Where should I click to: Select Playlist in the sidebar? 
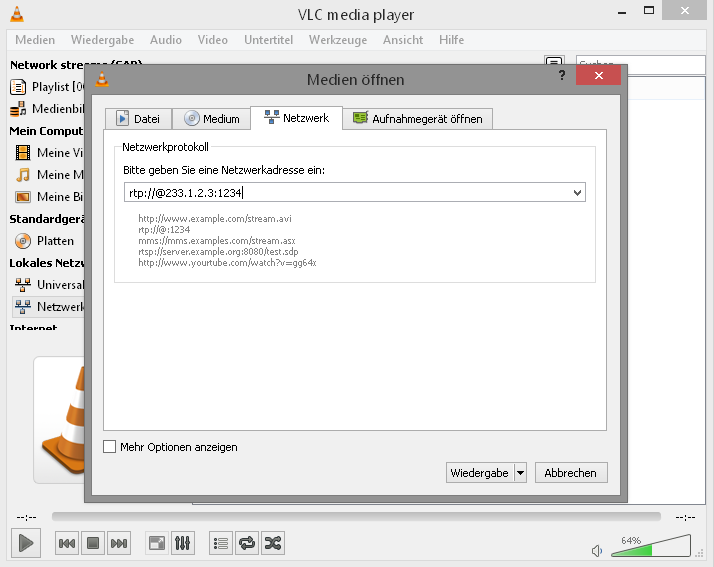coord(47,87)
